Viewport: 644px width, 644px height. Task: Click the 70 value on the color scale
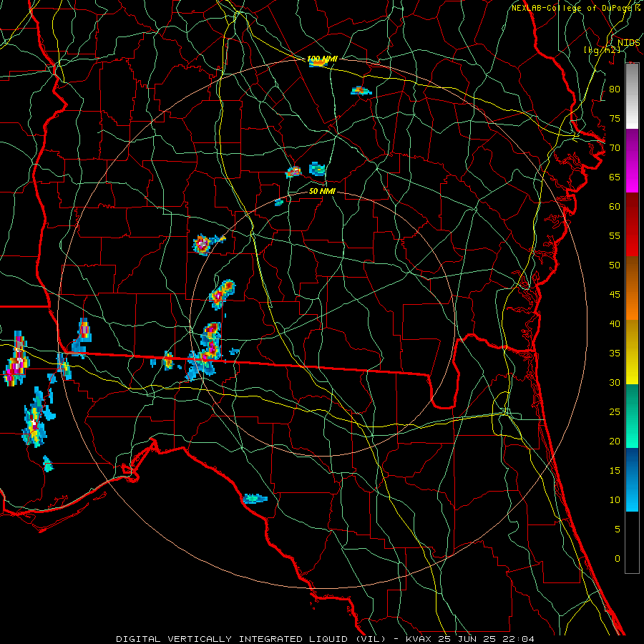point(615,148)
